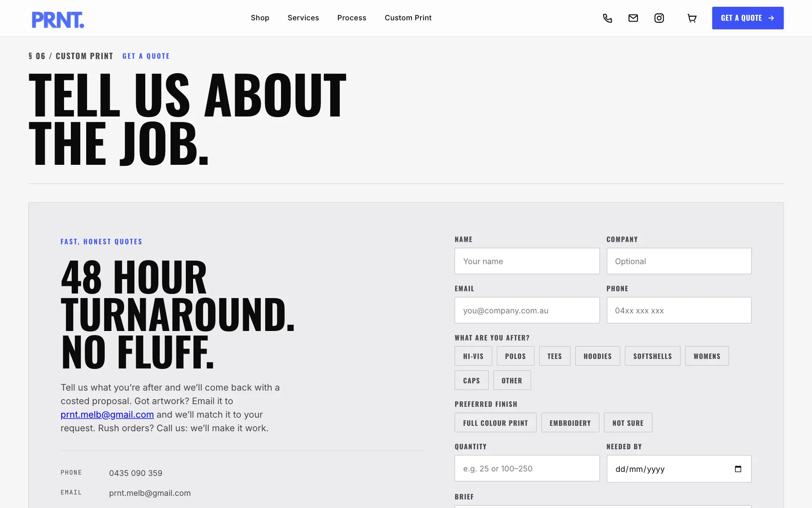The width and height of the screenshot is (812, 508).
Task: Toggle the Tees option chip
Action: pos(555,356)
